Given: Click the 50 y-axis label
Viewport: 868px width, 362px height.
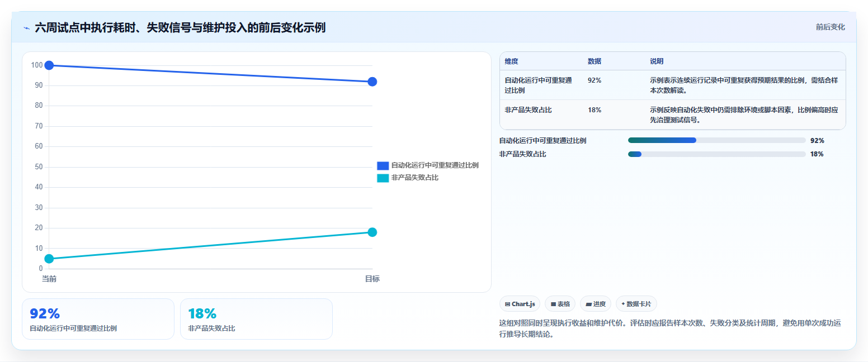Looking at the screenshot, I should click(39, 167).
